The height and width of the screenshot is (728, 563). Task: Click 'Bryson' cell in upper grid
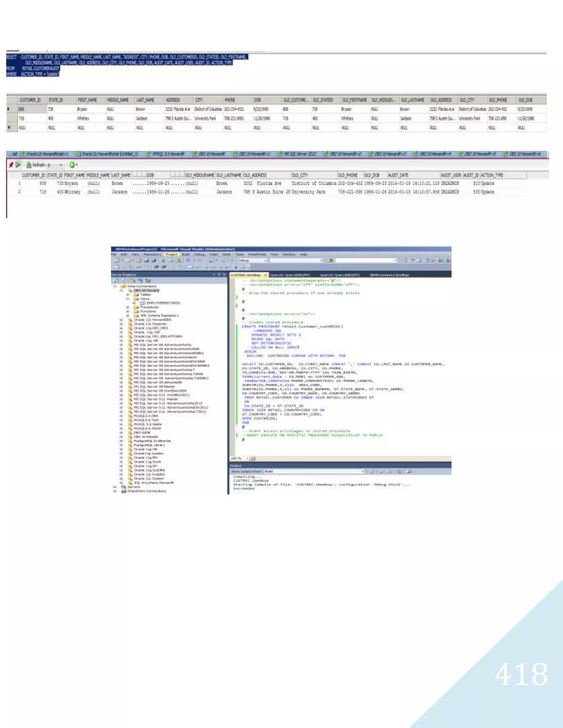[91, 109]
